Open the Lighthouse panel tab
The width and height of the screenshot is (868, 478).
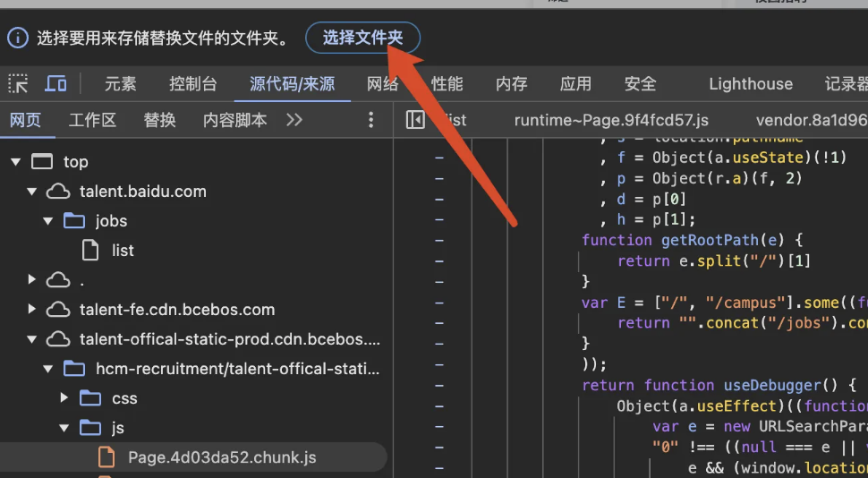coord(750,84)
